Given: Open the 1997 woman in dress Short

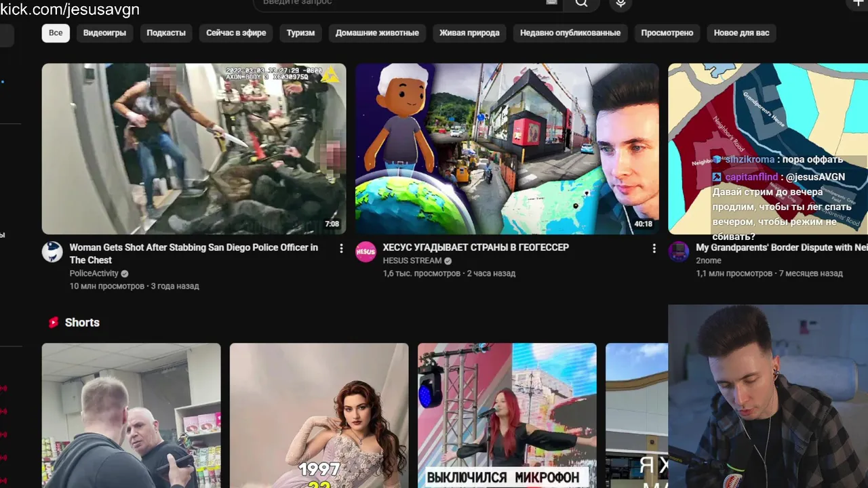Looking at the screenshot, I should tap(319, 415).
